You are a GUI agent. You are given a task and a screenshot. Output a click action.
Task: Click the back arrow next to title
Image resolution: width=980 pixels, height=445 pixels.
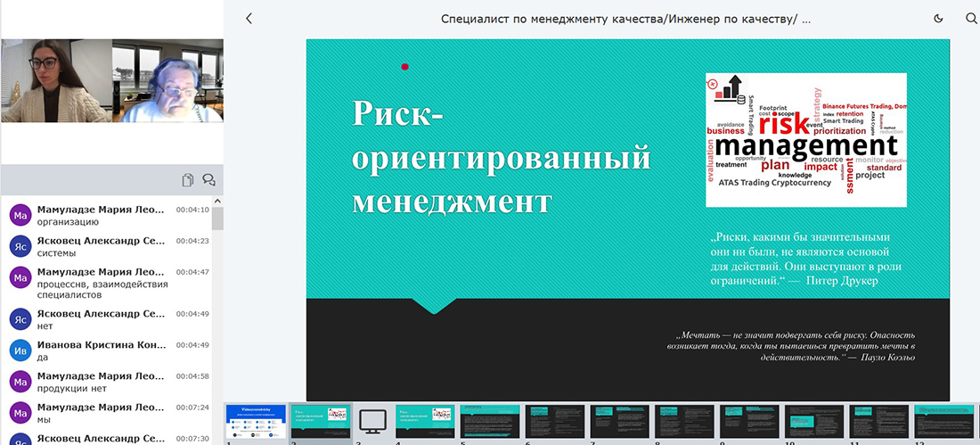[x=249, y=18]
